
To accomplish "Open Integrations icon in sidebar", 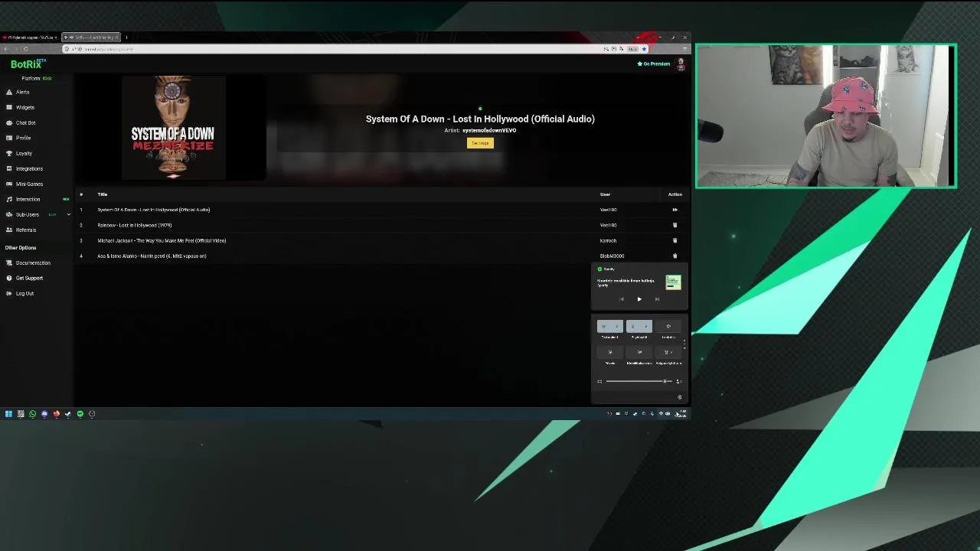I will click(x=9, y=168).
